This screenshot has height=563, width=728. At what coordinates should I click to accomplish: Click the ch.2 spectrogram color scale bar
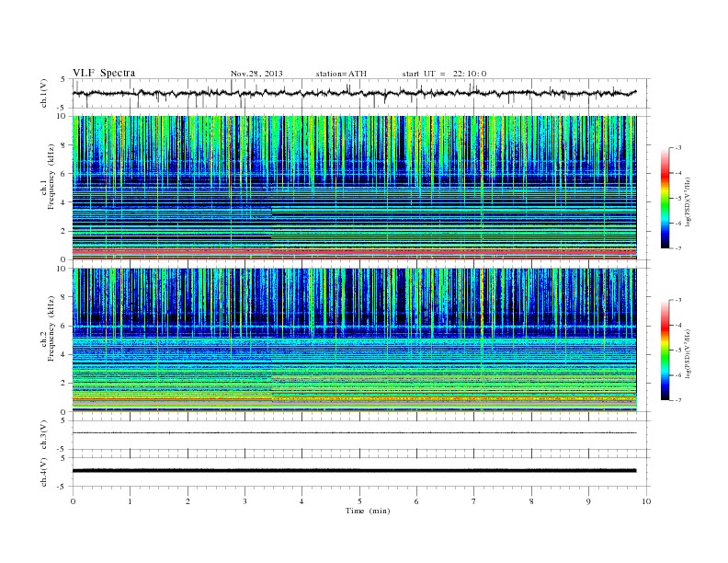tap(665, 350)
